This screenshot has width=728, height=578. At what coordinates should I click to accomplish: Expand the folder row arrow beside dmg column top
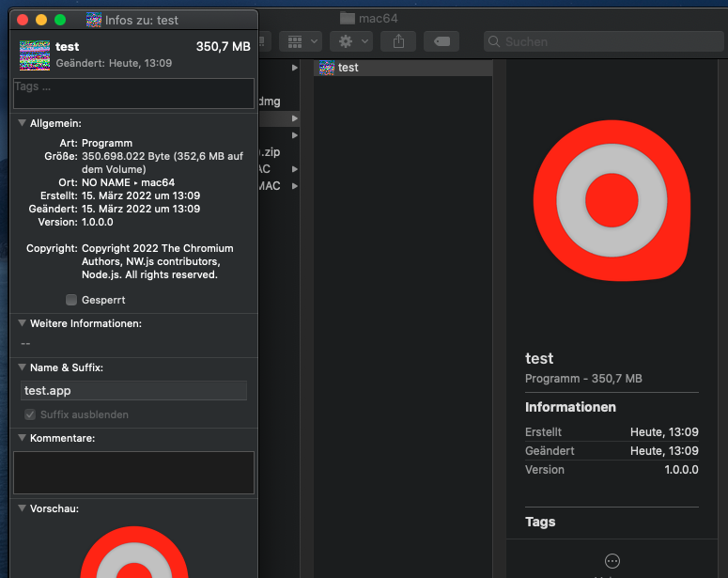point(294,68)
